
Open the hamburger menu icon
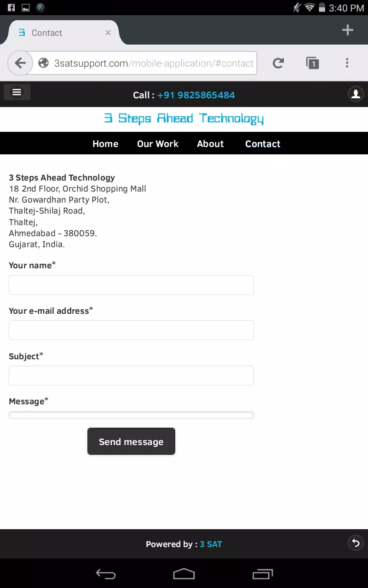17,92
